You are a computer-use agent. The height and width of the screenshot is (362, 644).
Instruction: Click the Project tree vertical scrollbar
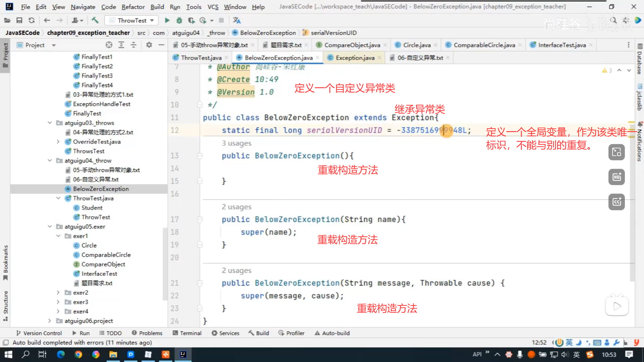(x=165, y=263)
